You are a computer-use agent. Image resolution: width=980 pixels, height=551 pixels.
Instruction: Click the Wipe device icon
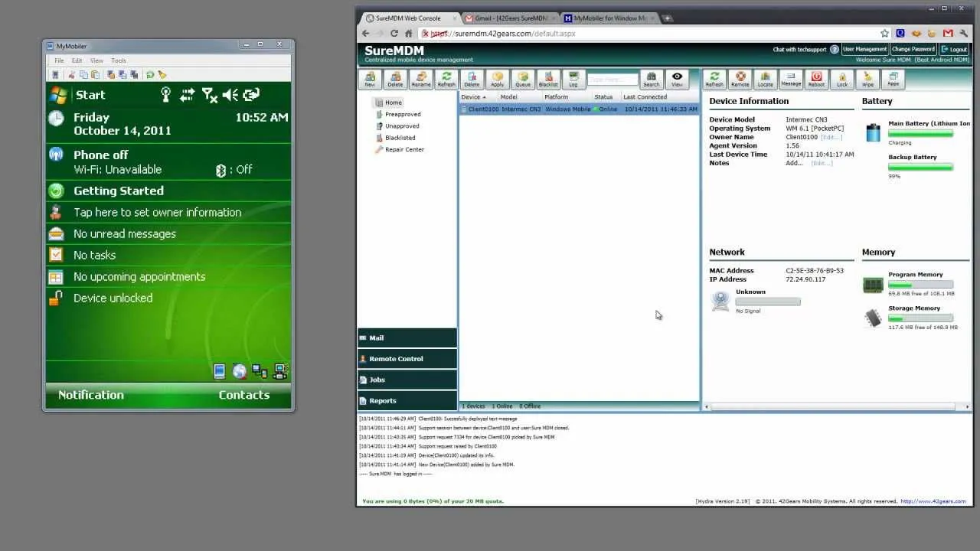pyautogui.click(x=867, y=79)
